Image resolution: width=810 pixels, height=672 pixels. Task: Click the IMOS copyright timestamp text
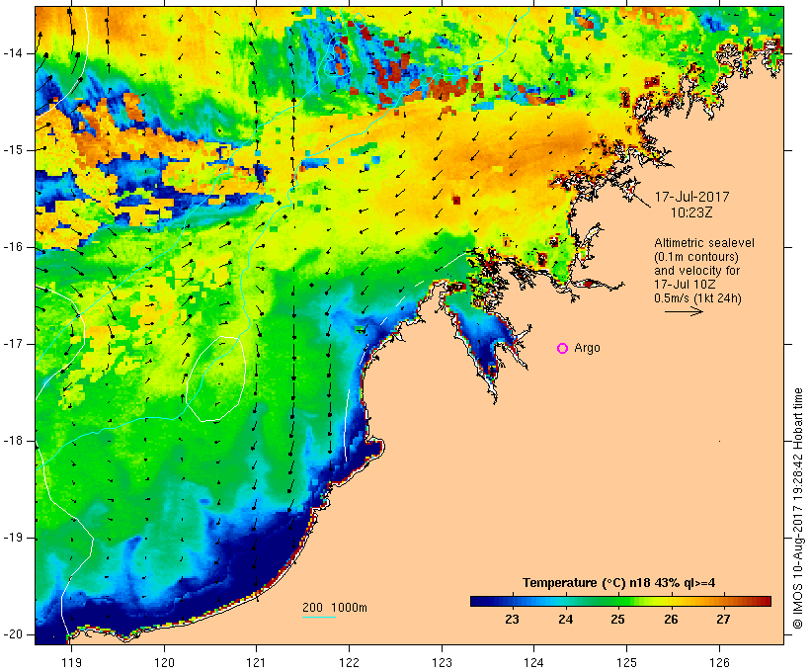(798, 508)
